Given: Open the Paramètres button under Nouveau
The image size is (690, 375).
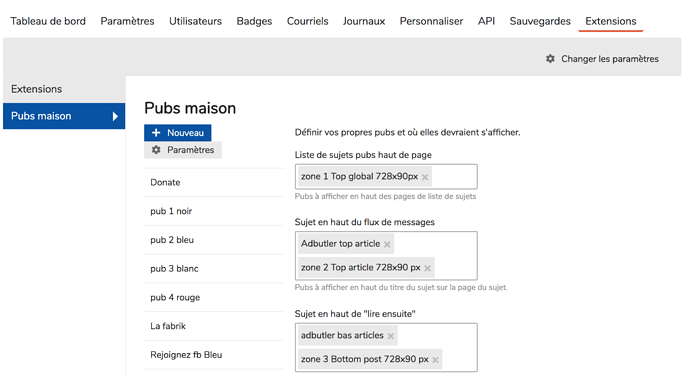Looking at the screenshot, I should click(x=183, y=150).
